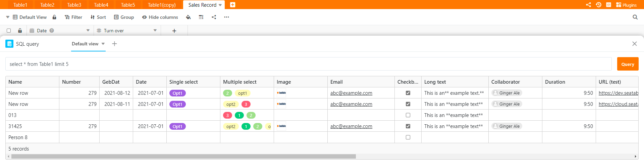644x165 pixels.
Task: Close the SQL query panel
Action: point(634,44)
